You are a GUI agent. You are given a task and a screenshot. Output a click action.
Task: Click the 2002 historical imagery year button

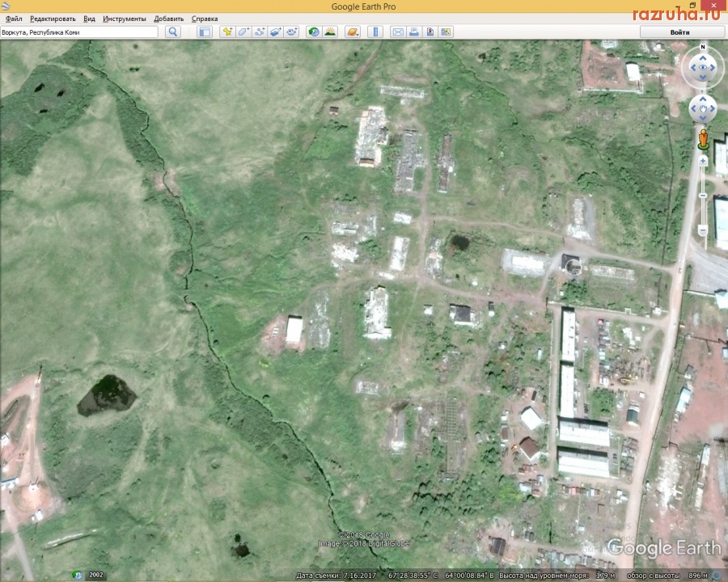(x=95, y=575)
